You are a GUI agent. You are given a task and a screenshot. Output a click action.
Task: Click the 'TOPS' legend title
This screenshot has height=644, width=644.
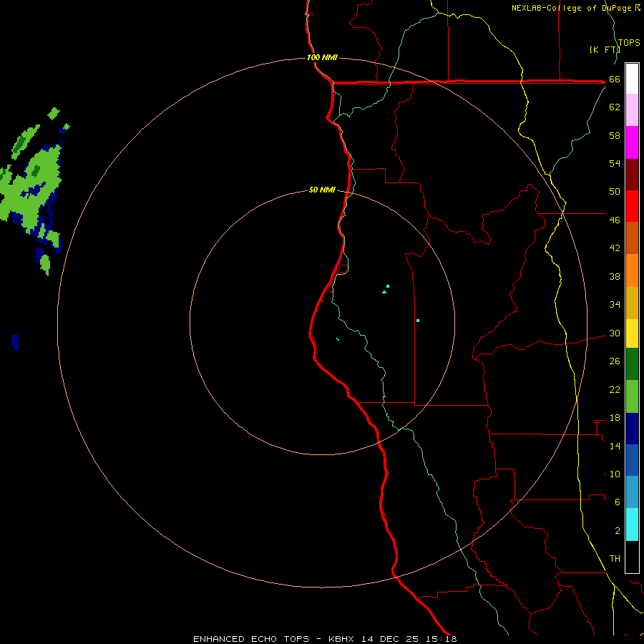point(629,42)
